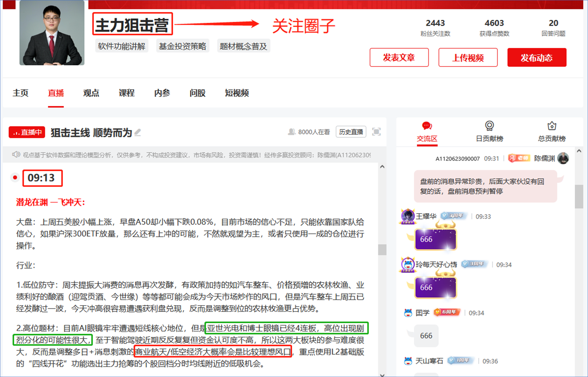Click the 2443 粉丝关注数 stat
Screen dimensions: 588x377
[435, 28]
